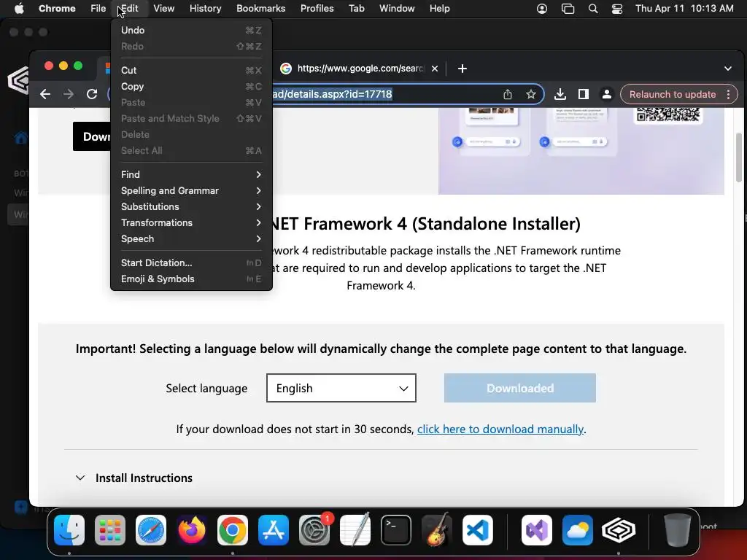Open Launchpad in the Dock
The width and height of the screenshot is (747, 560).
coord(110,530)
